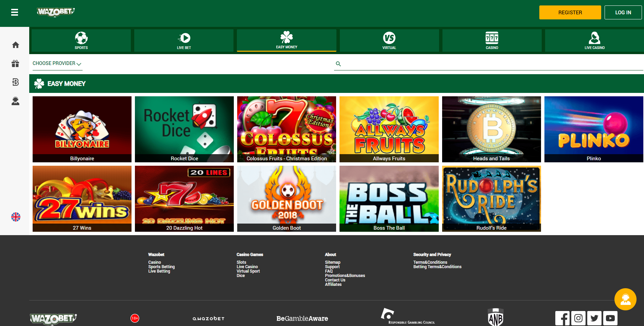Screen dimensions: 644x326
Task: Visit the Twitter page icon
Action: click(x=594, y=318)
